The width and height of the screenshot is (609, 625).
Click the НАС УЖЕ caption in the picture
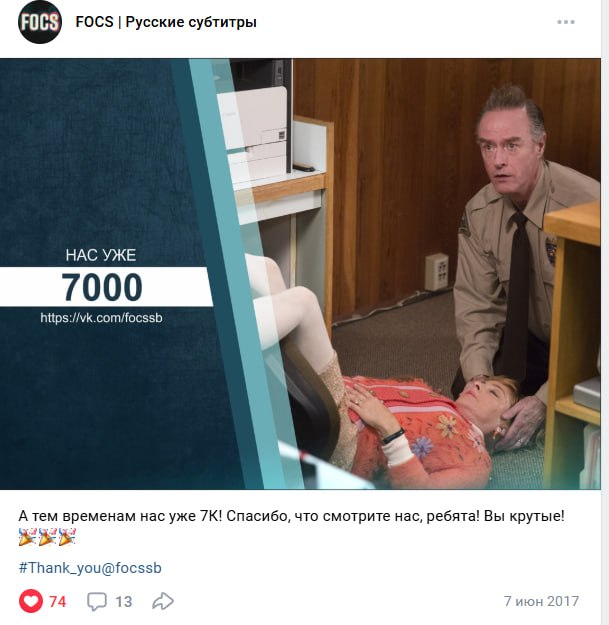coord(101,255)
